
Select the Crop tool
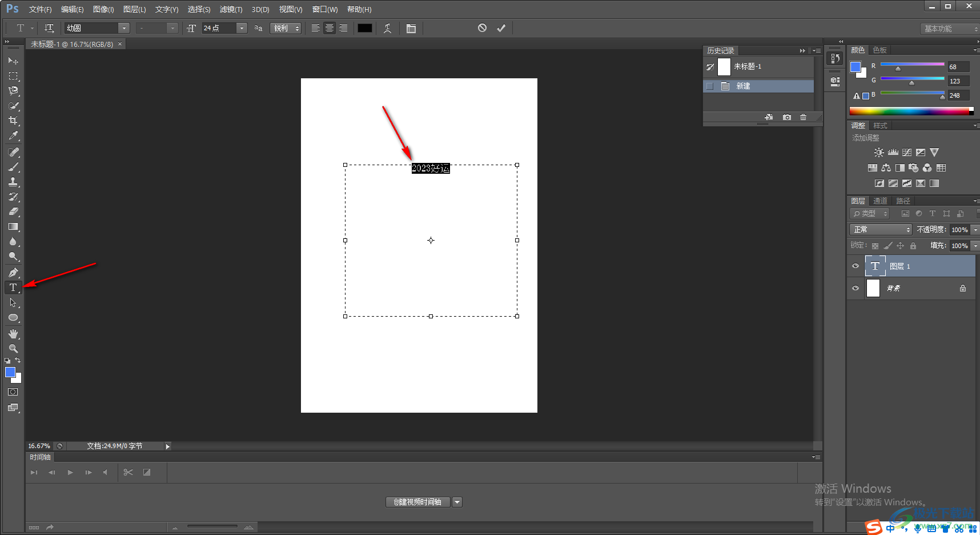coord(13,121)
